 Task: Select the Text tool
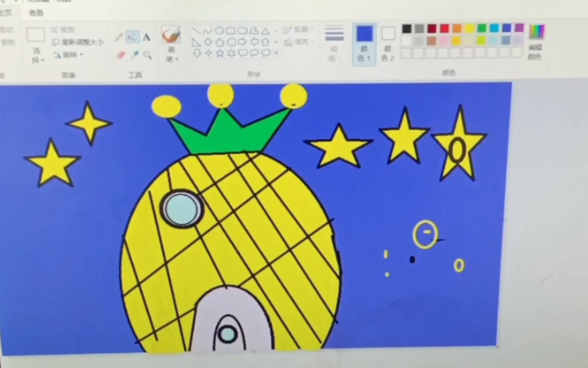pyautogui.click(x=146, y=37)
